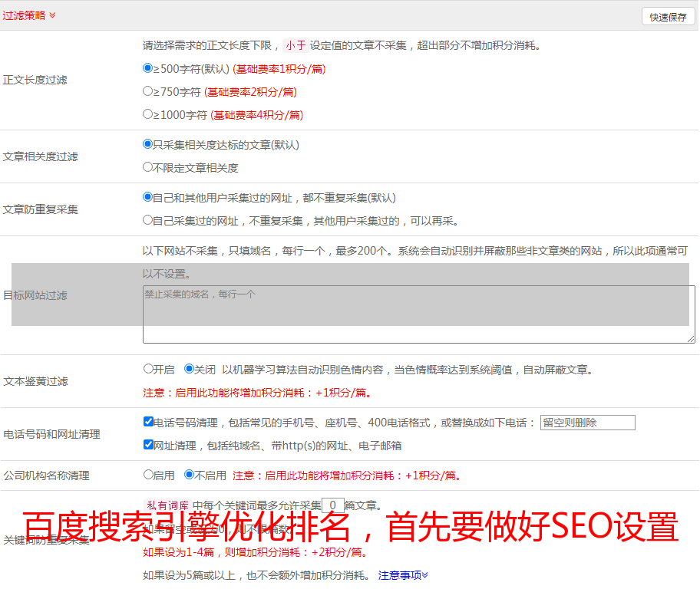Expand the 注意事项 link

tap(403, 575)
